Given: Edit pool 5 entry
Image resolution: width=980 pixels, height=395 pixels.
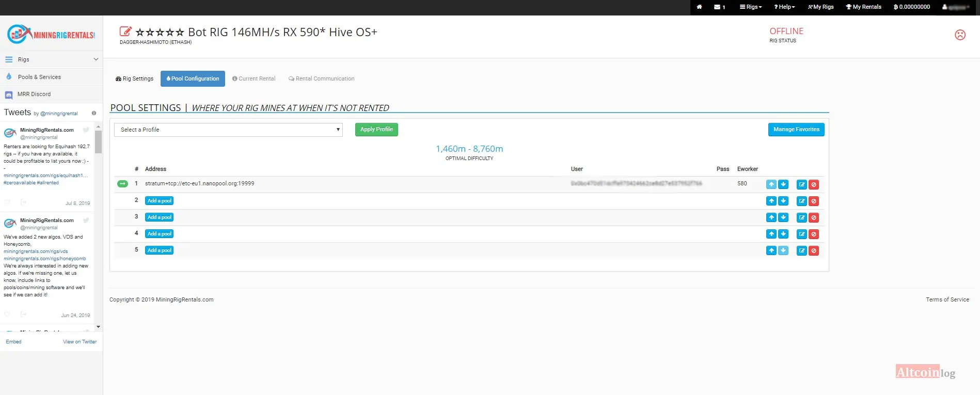Looking at the screenshot, I should click(x=802, y=250).
